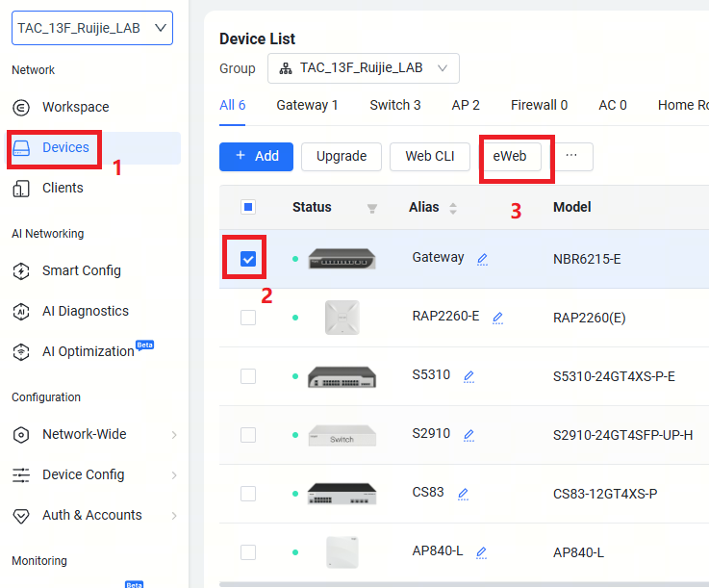Image resolution: width=709 pixels, height=588 pixels.
Task: Open Smart Config from the sidebar
Action: click(82, 271)
